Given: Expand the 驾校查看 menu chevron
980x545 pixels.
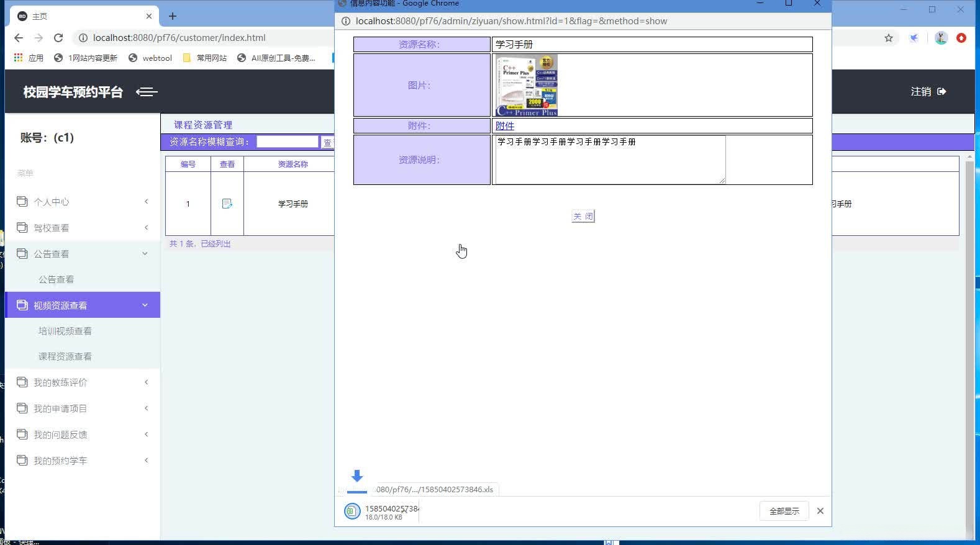Looking at the screenshot, I should 147,227.
